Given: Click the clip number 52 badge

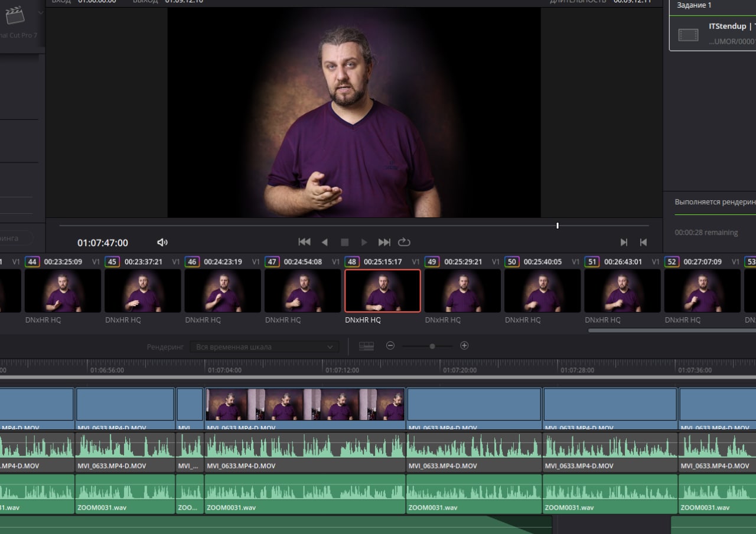Looking at the screenshot, I should click(672, 262).
